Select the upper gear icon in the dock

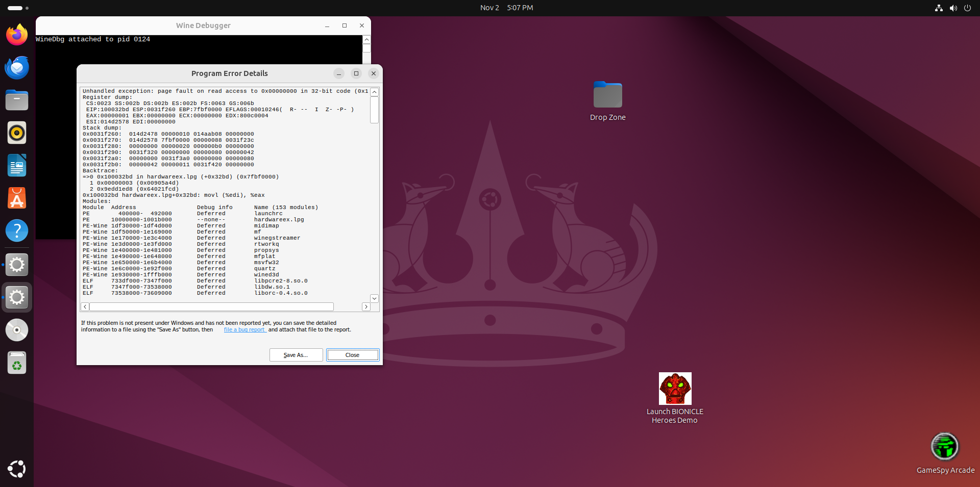pos(17,265)
